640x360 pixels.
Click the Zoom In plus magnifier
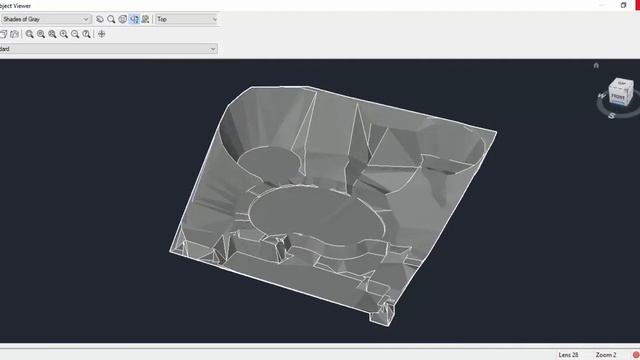point(64,34)
